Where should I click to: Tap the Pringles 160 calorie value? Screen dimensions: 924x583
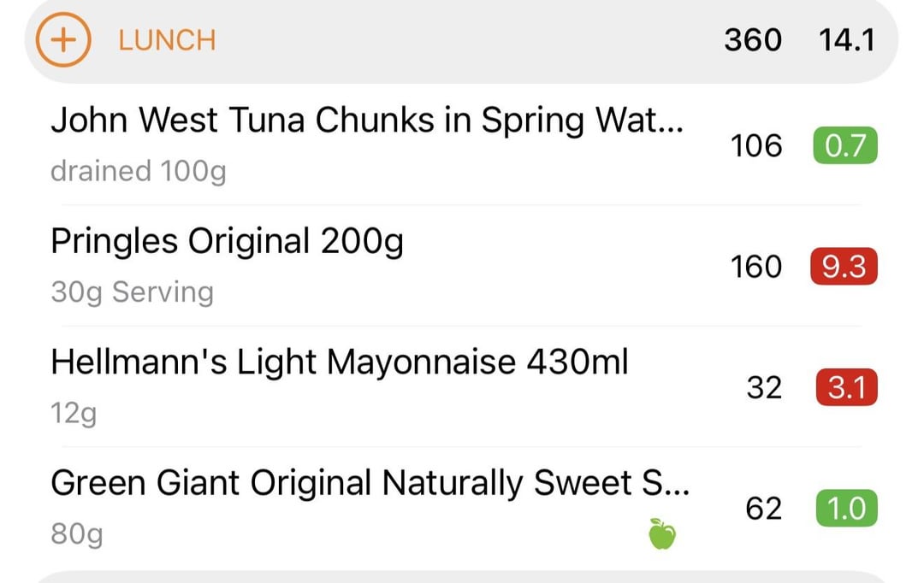pyautogui.click(x=755, y=268)
